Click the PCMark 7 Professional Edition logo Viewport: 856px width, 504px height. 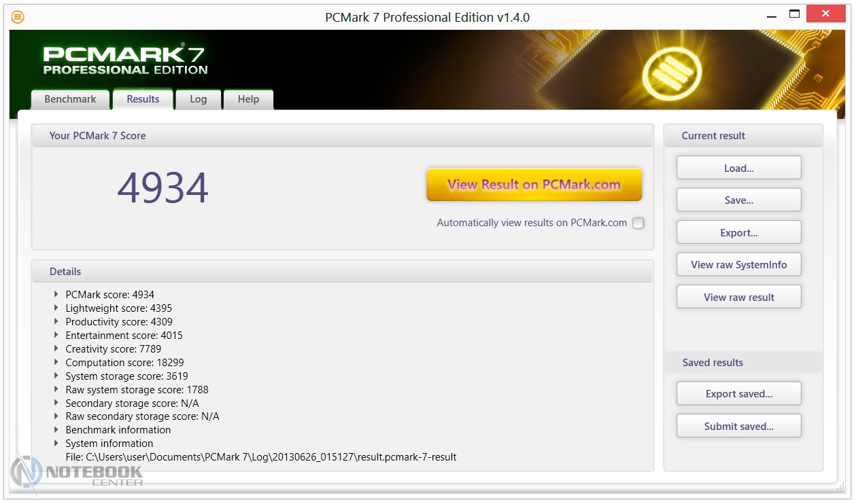(x=125, y=60)
